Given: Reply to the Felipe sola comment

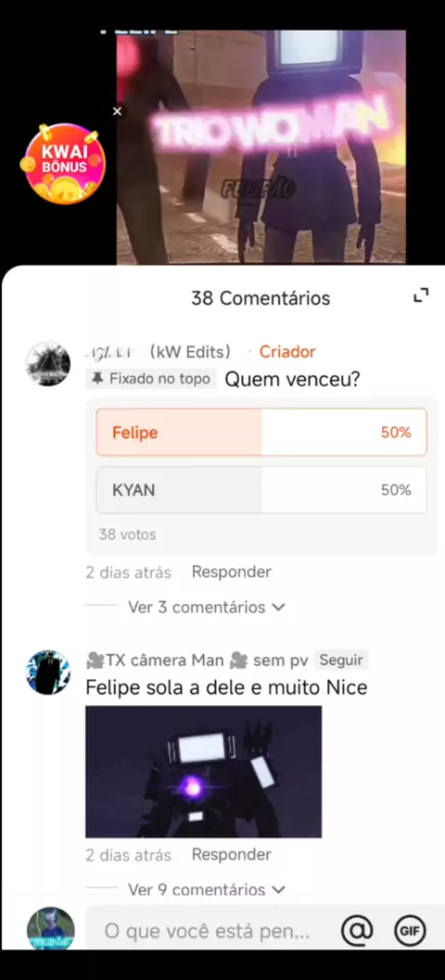Looking at the screenshot, I should pyautogui.click(x=232, y=854).
